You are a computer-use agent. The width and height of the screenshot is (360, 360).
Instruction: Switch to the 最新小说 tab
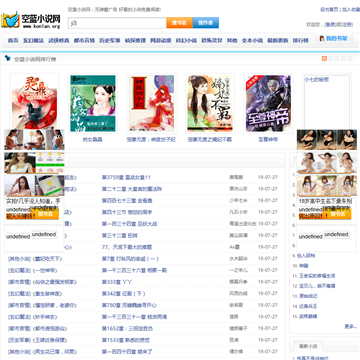pyautogui.click(x=306, y=347)
